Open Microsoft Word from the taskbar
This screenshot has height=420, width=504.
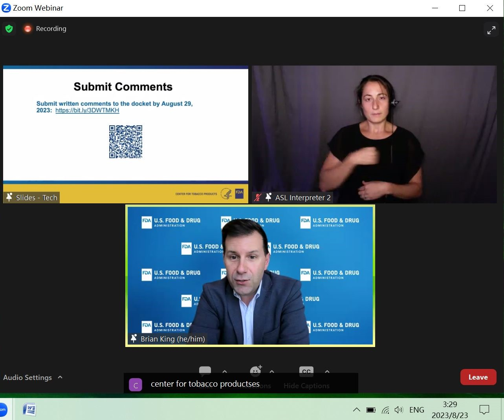pos(29,410)
